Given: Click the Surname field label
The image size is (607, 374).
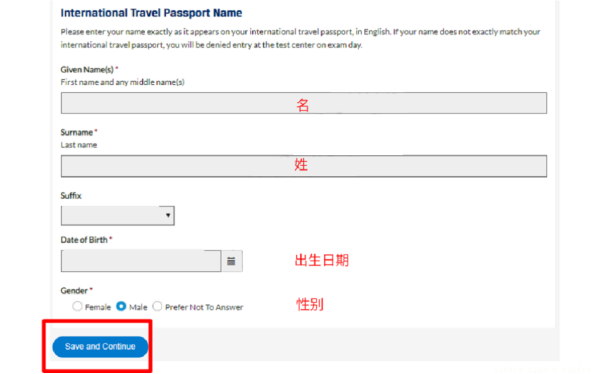Looking at the screenshot, I should 77,132.
